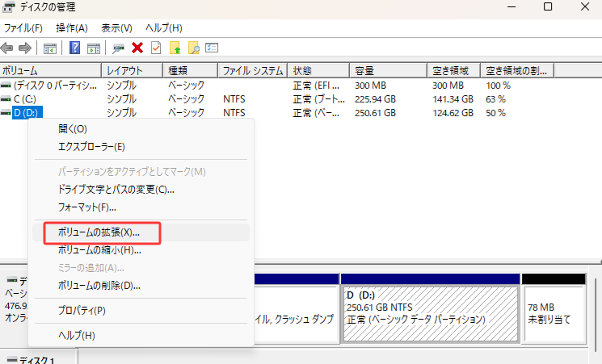The image size is (602, 364).
Task: Click the folder with magnifier icon
Action: (193, 48)
